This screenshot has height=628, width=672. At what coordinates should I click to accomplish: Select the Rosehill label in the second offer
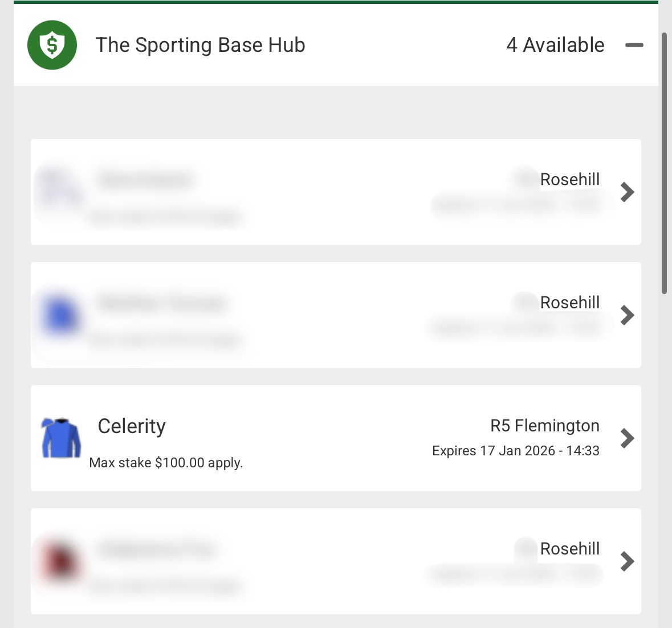click(x=569, y=303)
